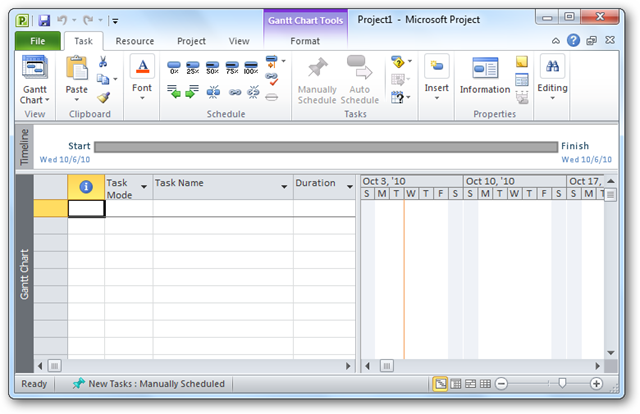Viewport: 640px width, 414px height.
Task: Switch to the Resource ribbon tab
Action: pos(135,41)
